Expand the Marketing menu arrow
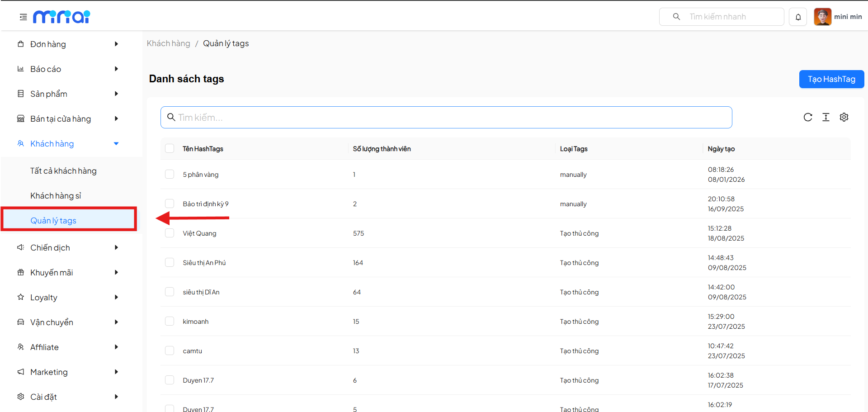This screenshot has height=412, width=868. pos(116,372)
